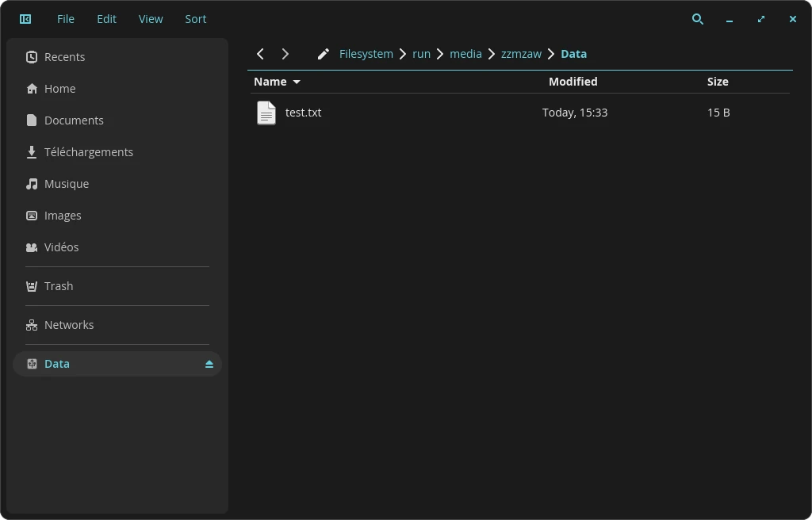Image resolution: width=812 pixels, height=520 pixels.
Task: Open the Trash location in sidebar
Action: (x=58, y=286)
